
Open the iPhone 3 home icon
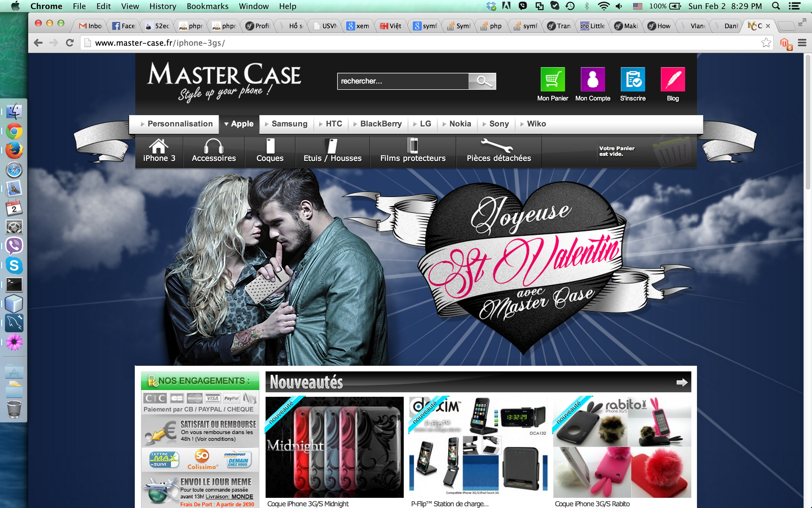(x=159, y=151)
